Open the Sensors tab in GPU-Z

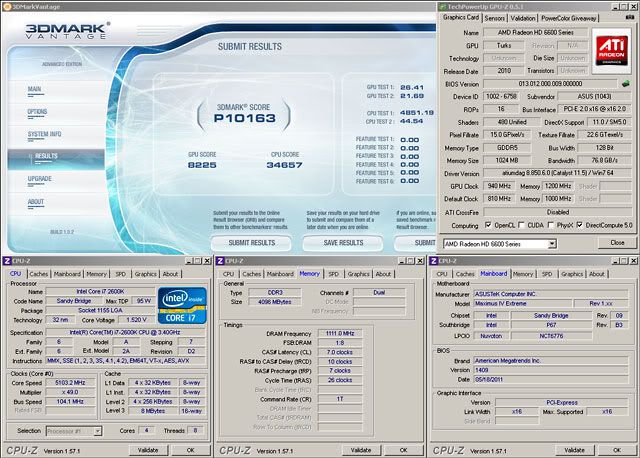click(495, 18)
